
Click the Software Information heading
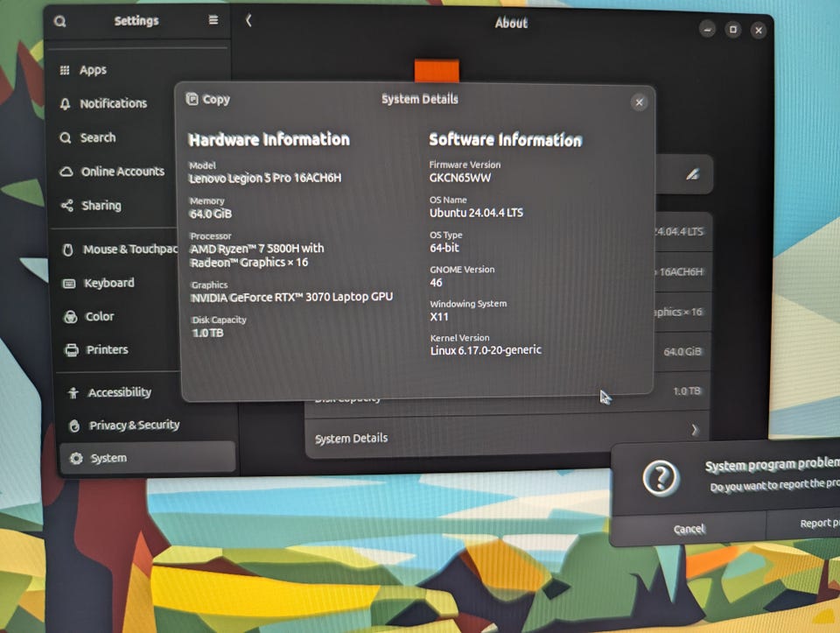point(505,140)
